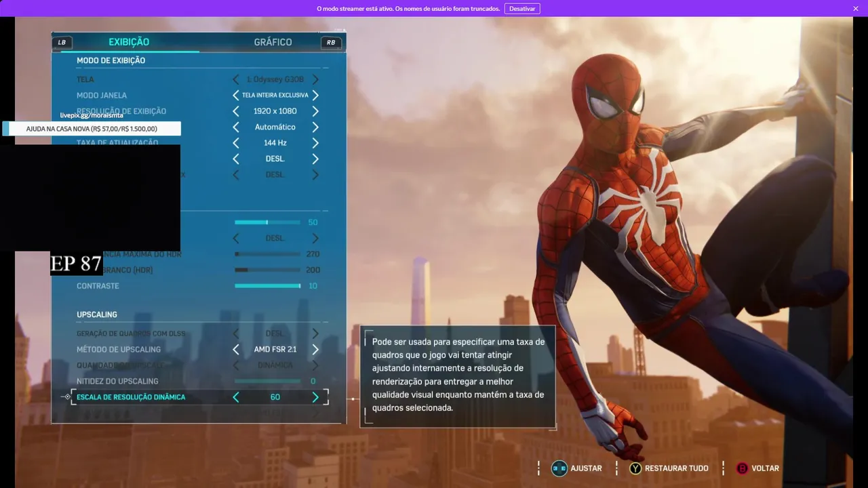Close the purple streamer mode banner
This screenshot has height=488, width=868.
click(856, 8)
